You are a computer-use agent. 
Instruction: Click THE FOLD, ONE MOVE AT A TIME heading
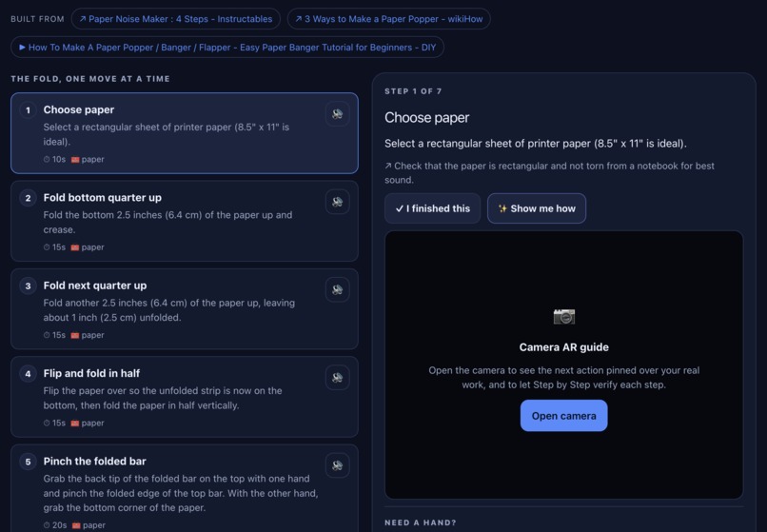(x=90, y=79)
